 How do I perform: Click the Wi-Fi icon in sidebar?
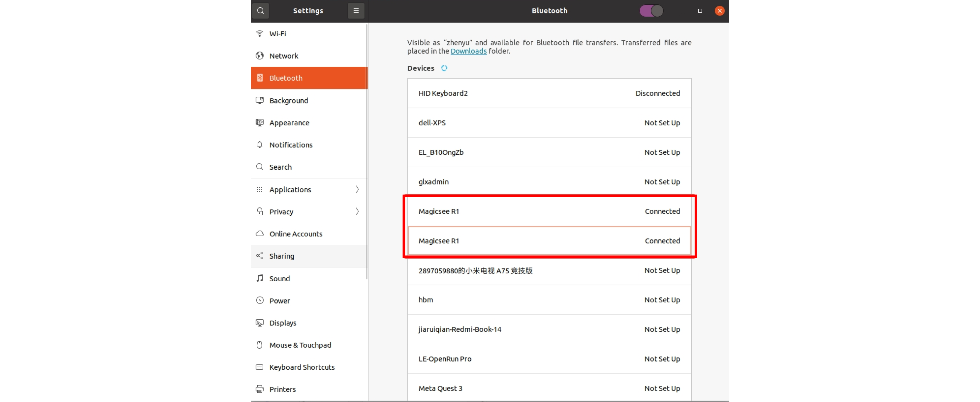click(259, 34)
